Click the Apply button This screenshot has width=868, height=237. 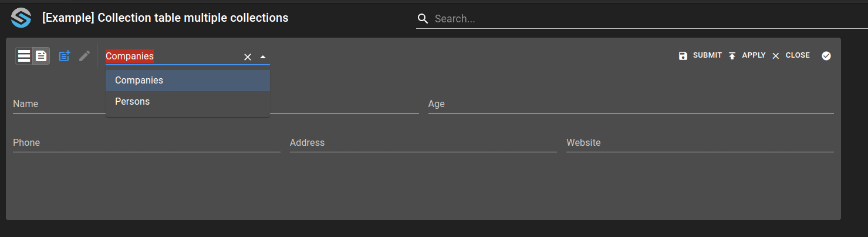(x=747, y=55)
